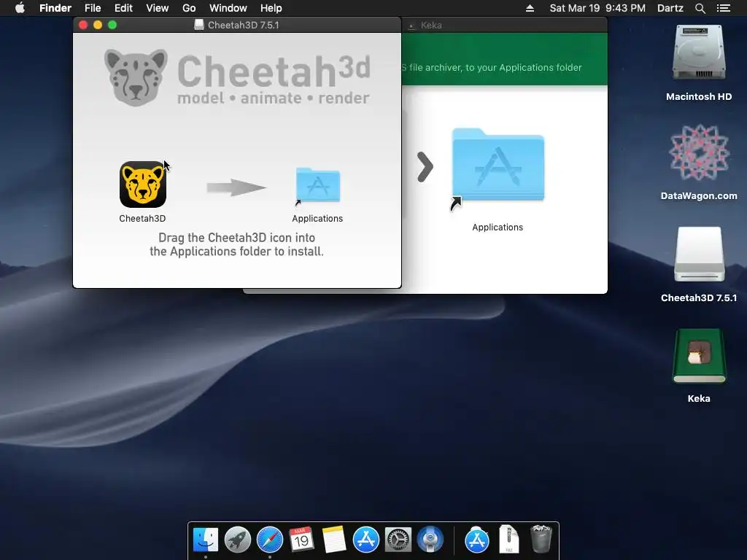Click the Dartz user name in menu bar
Viewport: 747px width, 560px height.
[670, 8]
